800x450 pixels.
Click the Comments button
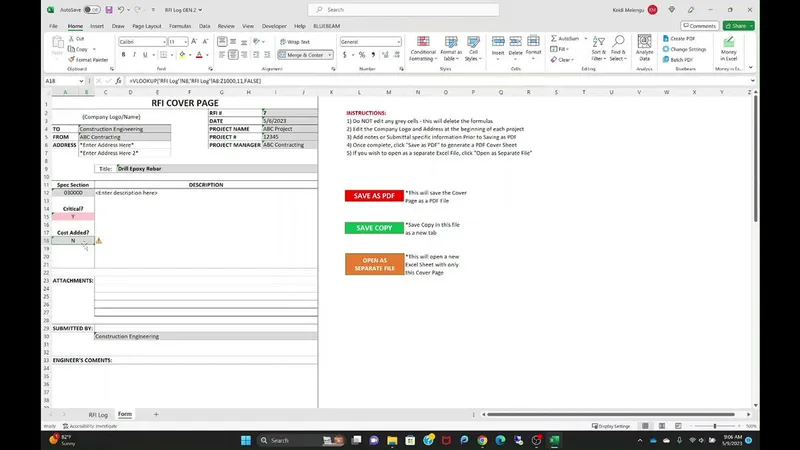pyautogui.click(x=699, y=26)
